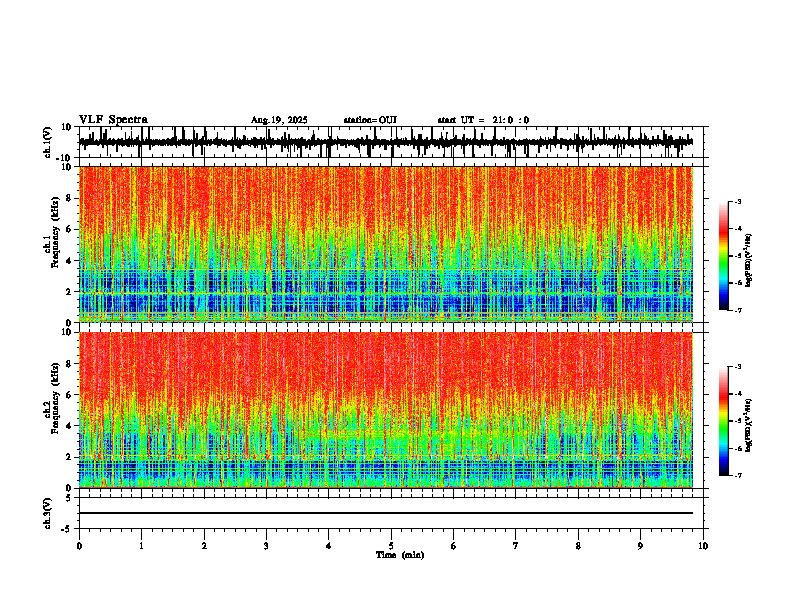Select the "Aug.19, 2025" date text
The height and width of the screenshot is (612, 792).
tap(279, 120)
